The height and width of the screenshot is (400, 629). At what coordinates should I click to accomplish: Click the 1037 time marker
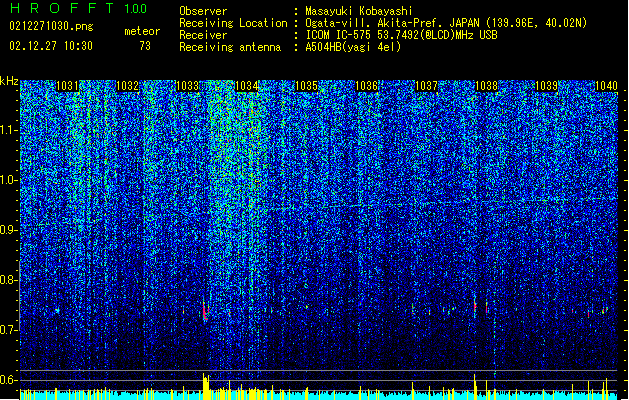[x=426, y=86]
